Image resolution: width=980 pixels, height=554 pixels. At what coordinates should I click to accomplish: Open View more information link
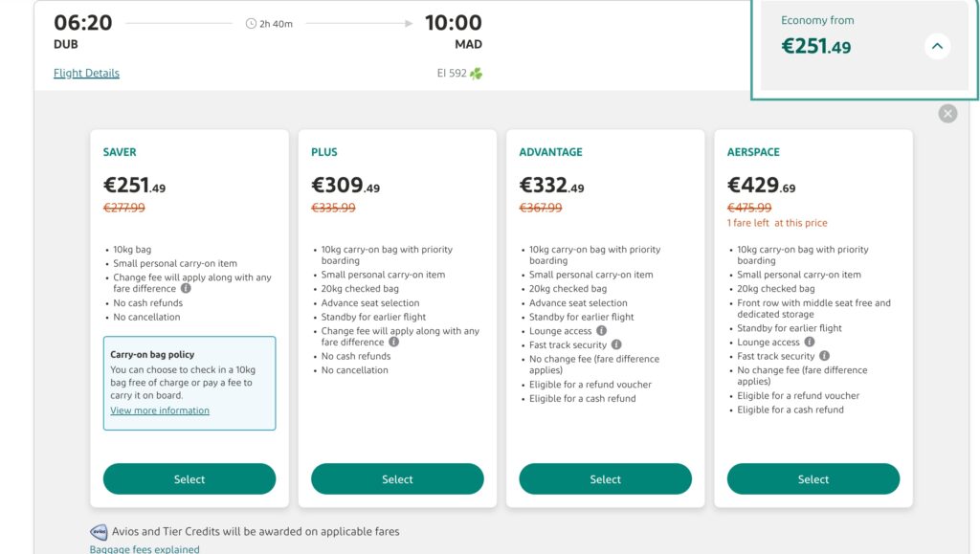[x=160, y=410]
